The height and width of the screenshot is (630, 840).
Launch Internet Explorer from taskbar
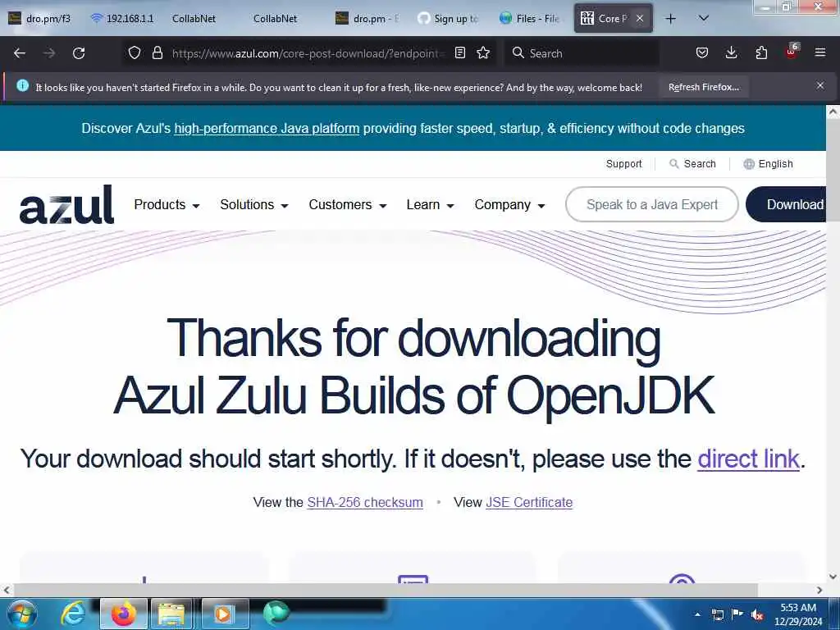coord(72,614)
